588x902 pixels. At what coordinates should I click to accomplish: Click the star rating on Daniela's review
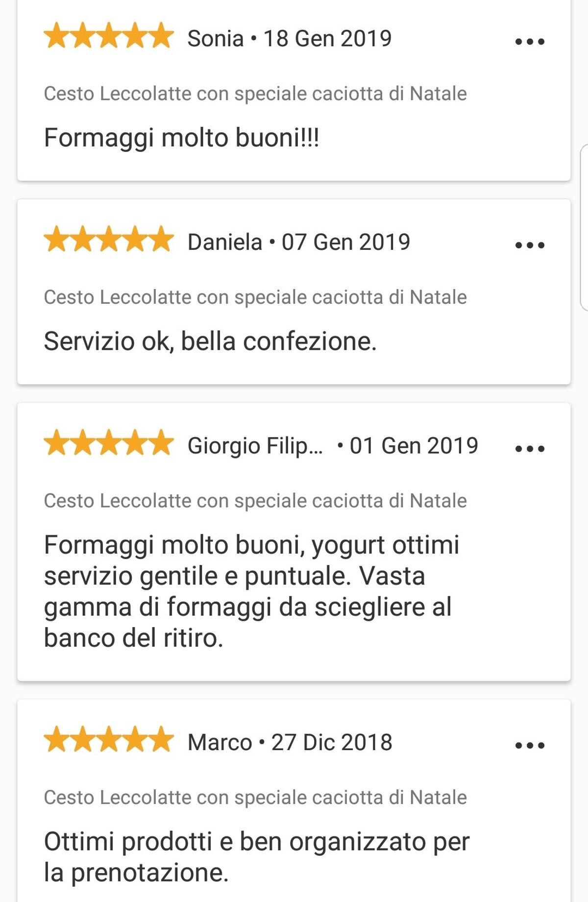109,240
